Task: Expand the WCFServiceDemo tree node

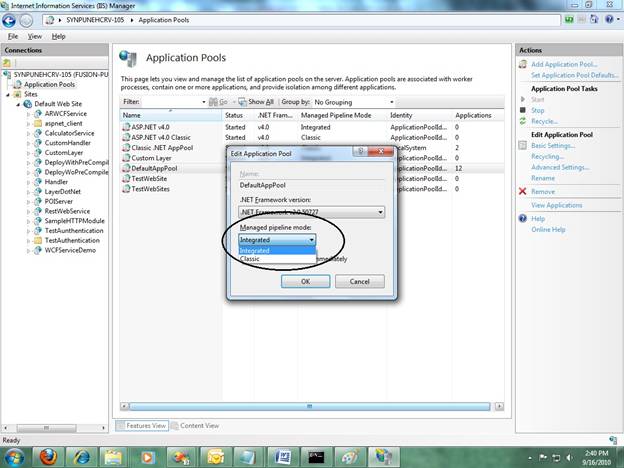Action: pyautogui.click(x=28, y=250)
